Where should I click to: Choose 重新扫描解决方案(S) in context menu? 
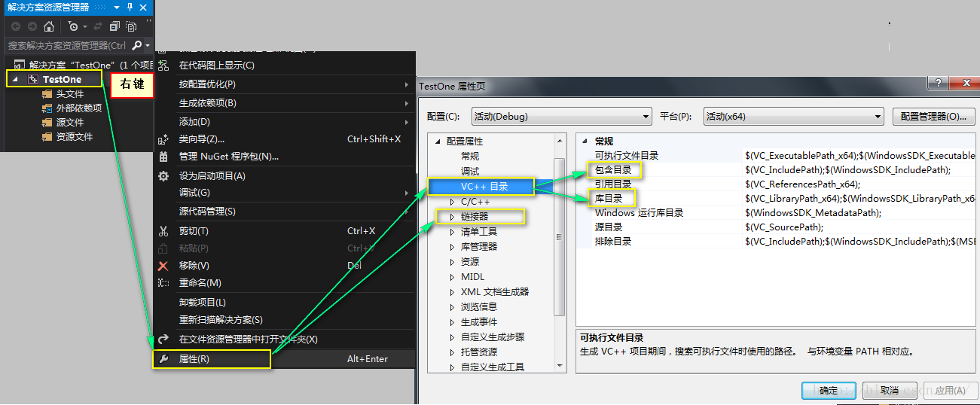coord(285,320)
